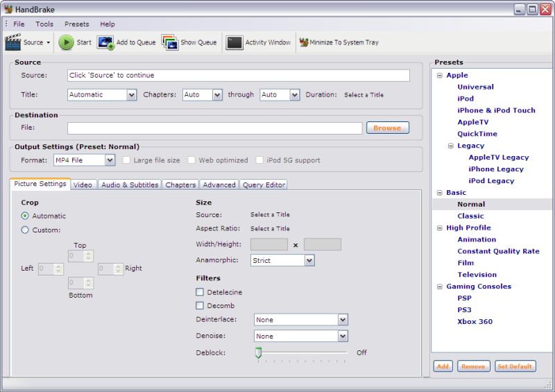Select the iPhone & iPod Touch preset
555x392 pixels.
pos(496,110)
